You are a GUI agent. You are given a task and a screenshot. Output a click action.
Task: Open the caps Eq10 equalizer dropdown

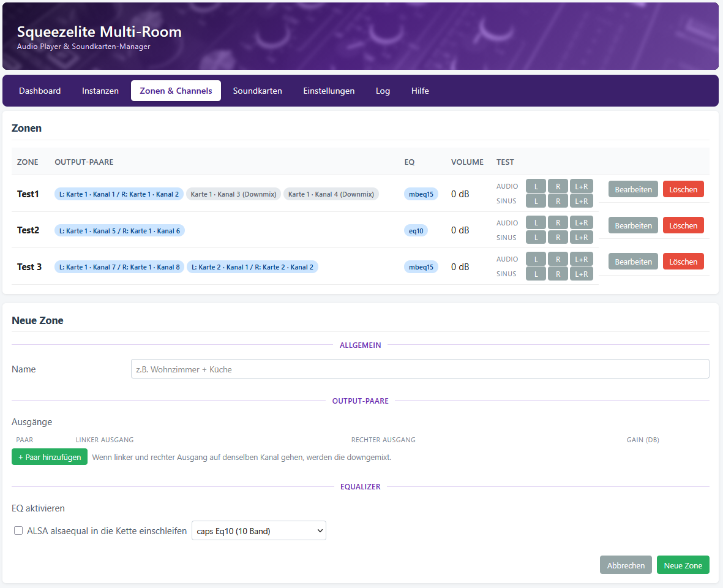[x=259, y=531]
